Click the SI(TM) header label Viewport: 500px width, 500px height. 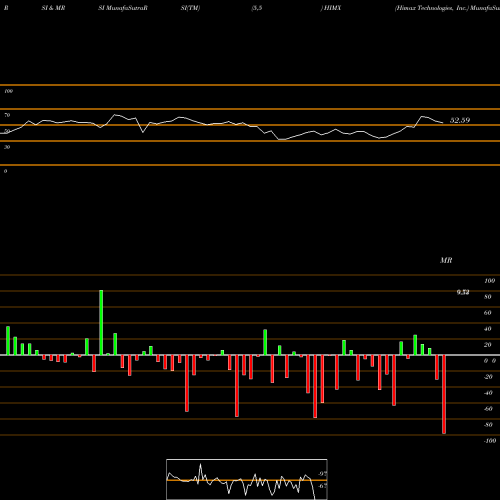190,8
